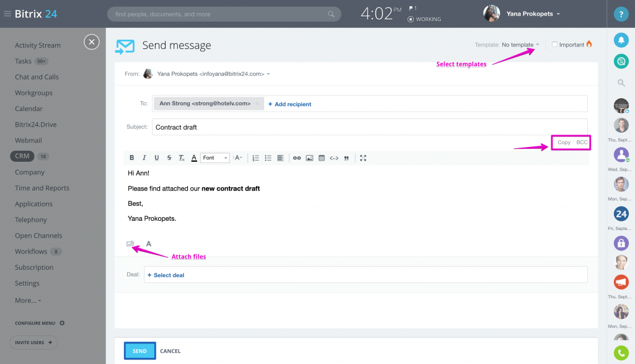Insert a table into the message
Screen dimensions: 635x364
(x=322, y=158)
